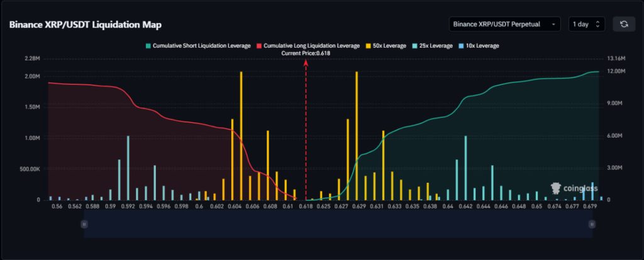Click the 0.618 x-axis label
Viewport: 644px width, 260px height.
point(306,207)
